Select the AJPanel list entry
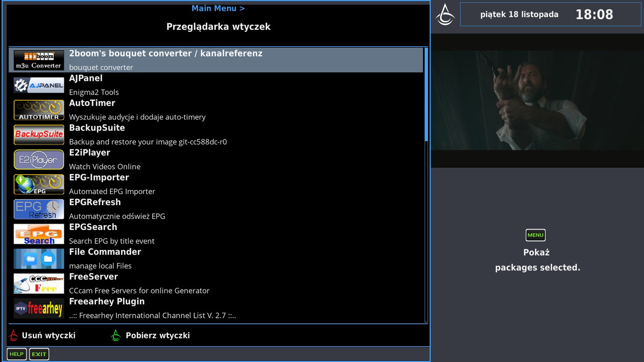Image resolution: width=644 pixels, height=362 pixels. 216,85
